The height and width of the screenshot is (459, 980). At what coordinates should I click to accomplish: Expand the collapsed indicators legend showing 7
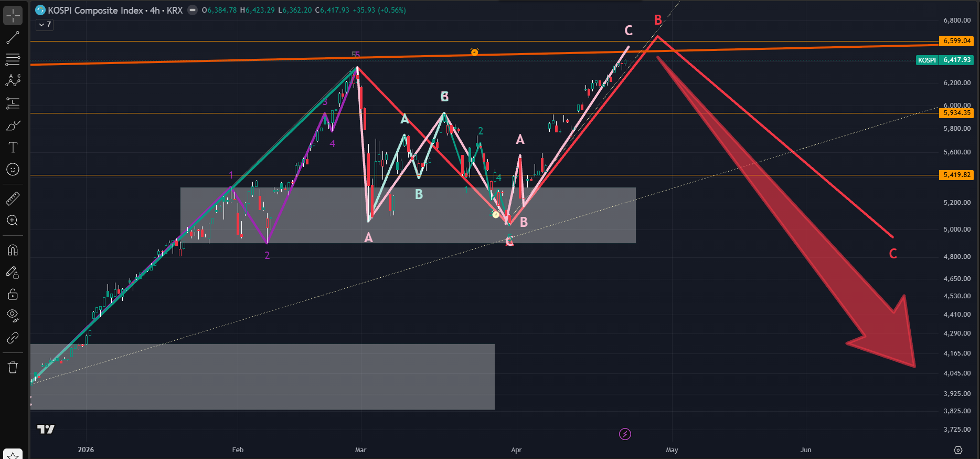(x=45, y=25)
